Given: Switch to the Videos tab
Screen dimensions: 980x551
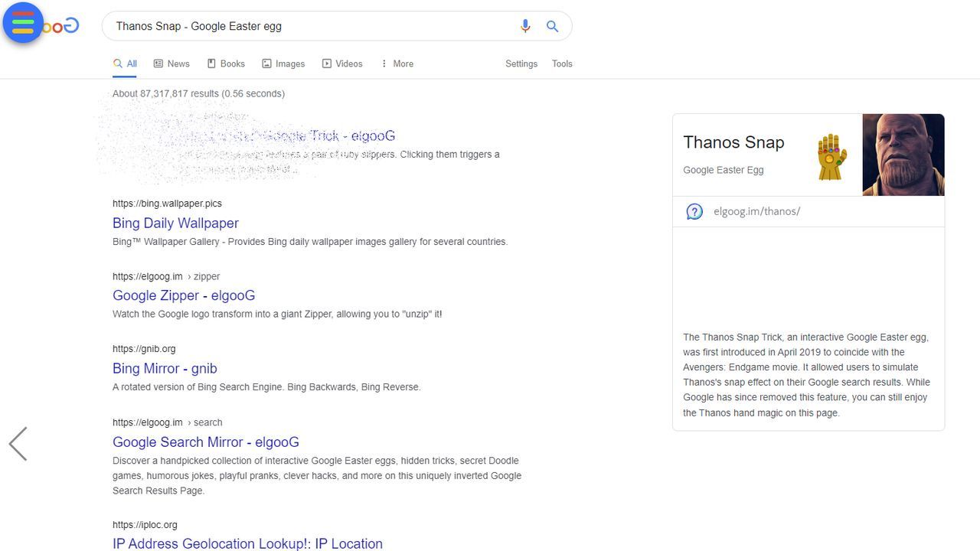Looking at the screenshot, I should (342, 64).
